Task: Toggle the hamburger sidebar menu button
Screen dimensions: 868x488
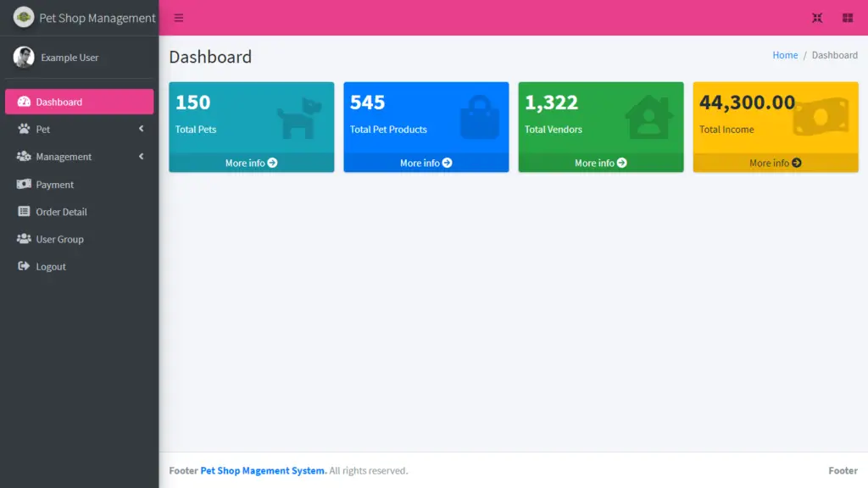Action: [179, 18]
